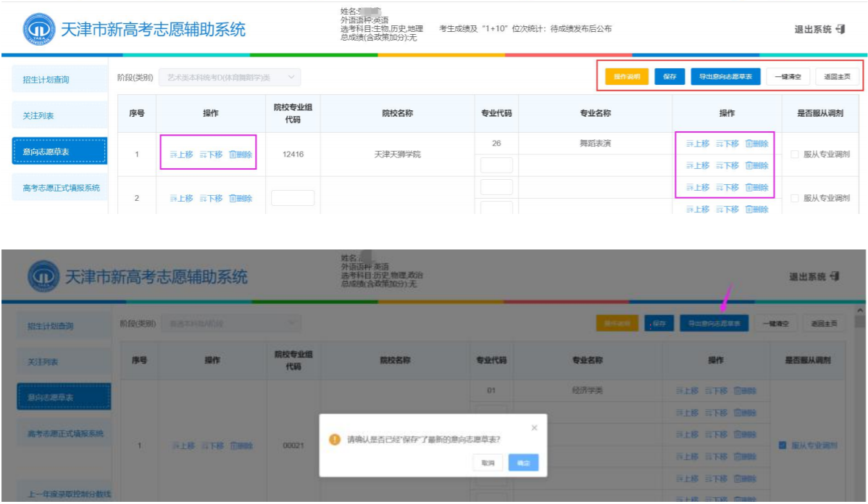Click the yellow 操作说明 button in red-boxed toolbar
Screen dimensions: 868x504
click(627, 77)
